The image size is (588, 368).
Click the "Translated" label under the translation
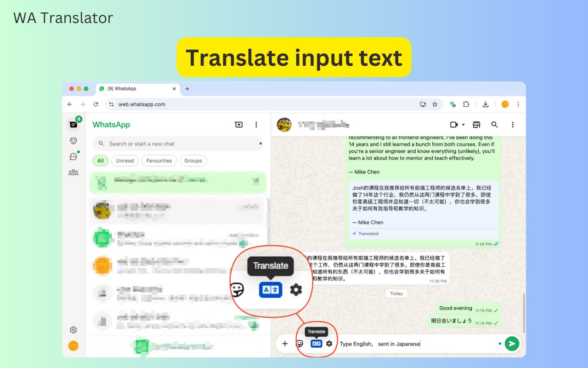pyautogui.click(x=369, y=234)
